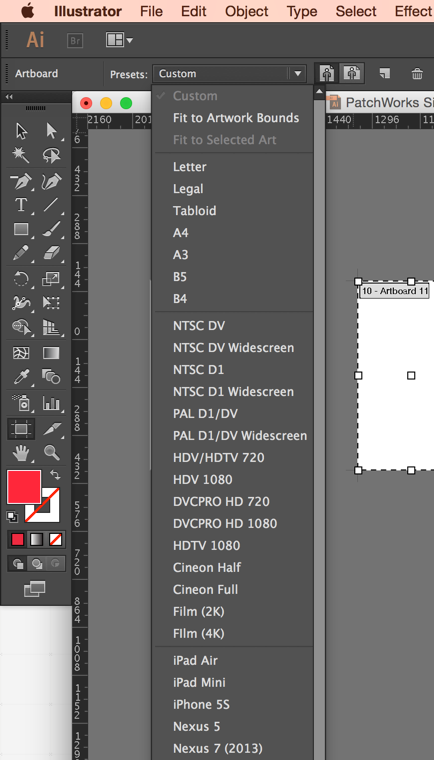Select the Eyedropper tool
The height and width of the screenshot is (760, 434).
(x=21, y=377)
